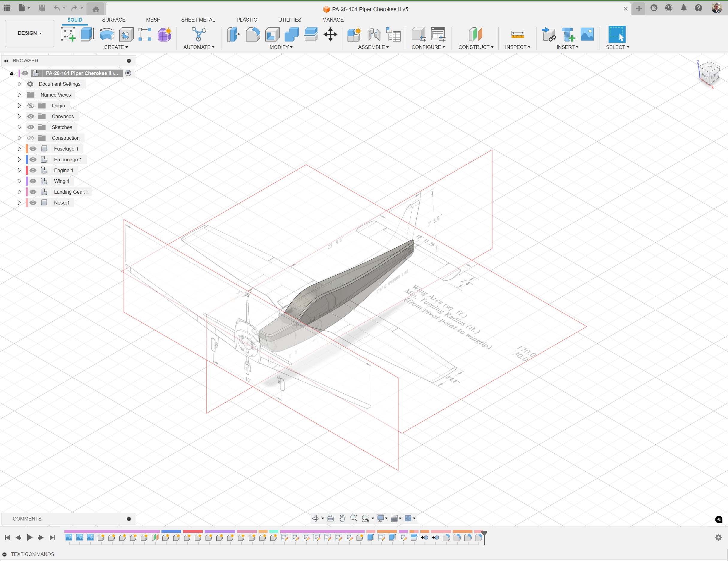
Task: Show the Origin folder
Action: (30, 106)
